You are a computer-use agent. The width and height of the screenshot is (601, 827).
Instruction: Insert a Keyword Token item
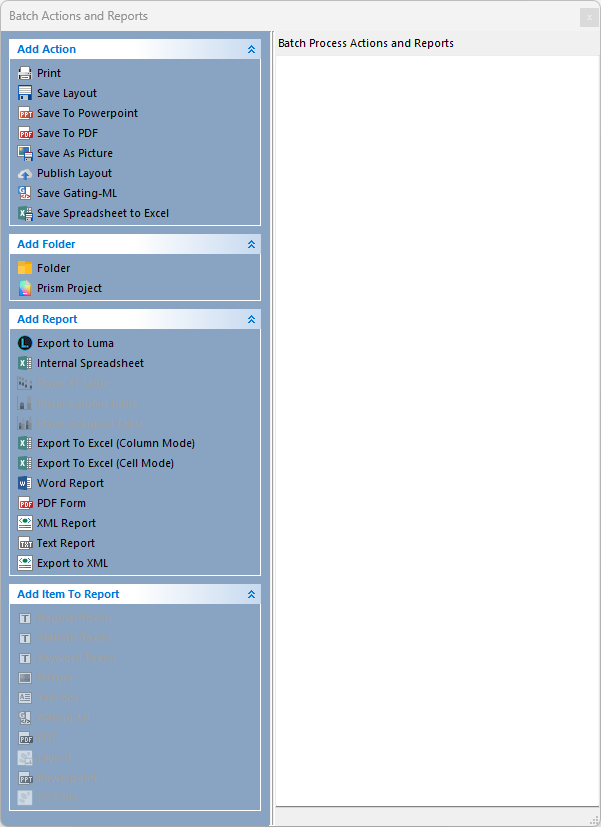point(66,658)
